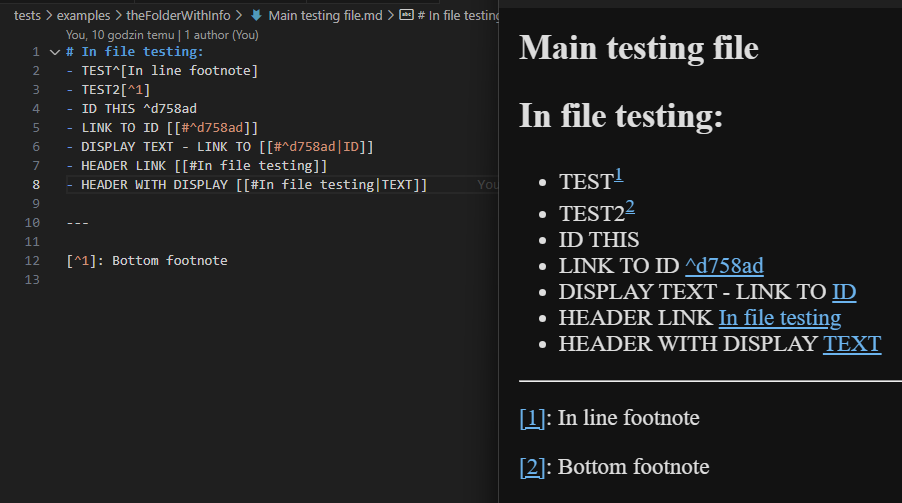Collapse the fold arrow on line 1
This screenshot has width=902, height=503.
55,52
